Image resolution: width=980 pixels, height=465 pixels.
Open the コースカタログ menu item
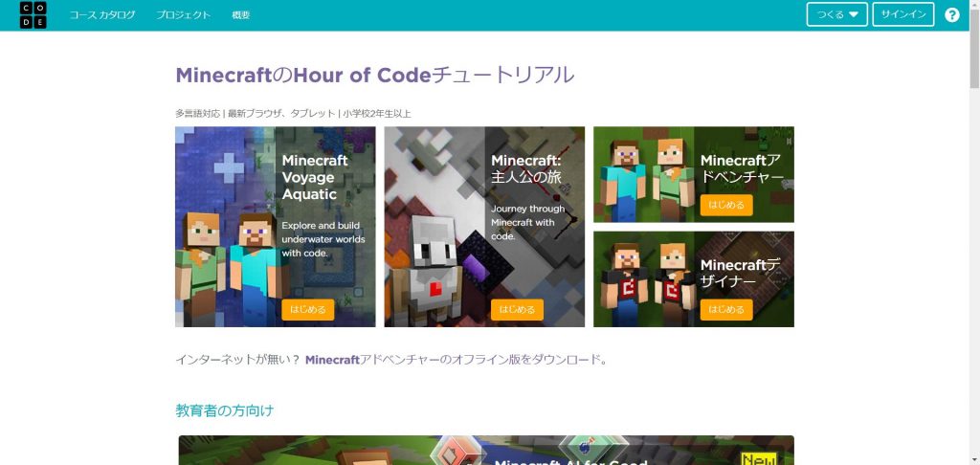tap(101, 15)
